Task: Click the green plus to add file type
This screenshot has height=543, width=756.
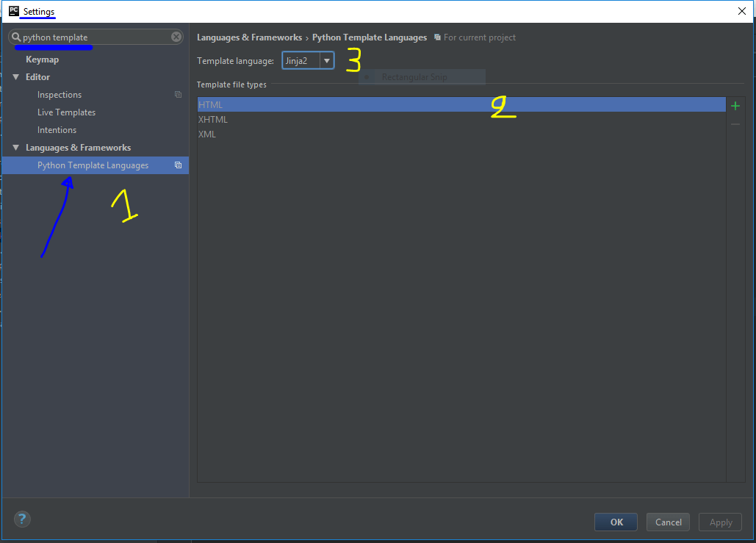Action: [735, 106]
